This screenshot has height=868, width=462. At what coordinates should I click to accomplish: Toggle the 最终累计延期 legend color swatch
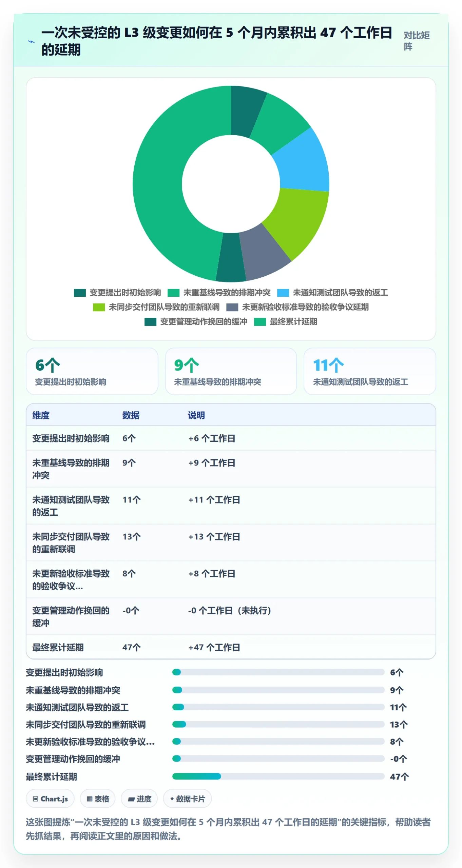pyautogui.click(x=260, y=322)
